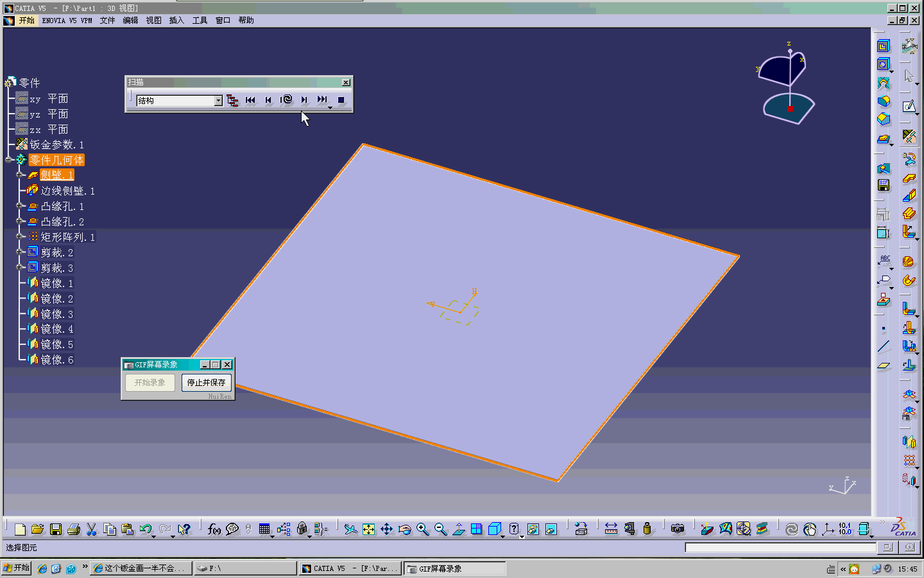Toggle the swap visible space icon

[551, 529]
